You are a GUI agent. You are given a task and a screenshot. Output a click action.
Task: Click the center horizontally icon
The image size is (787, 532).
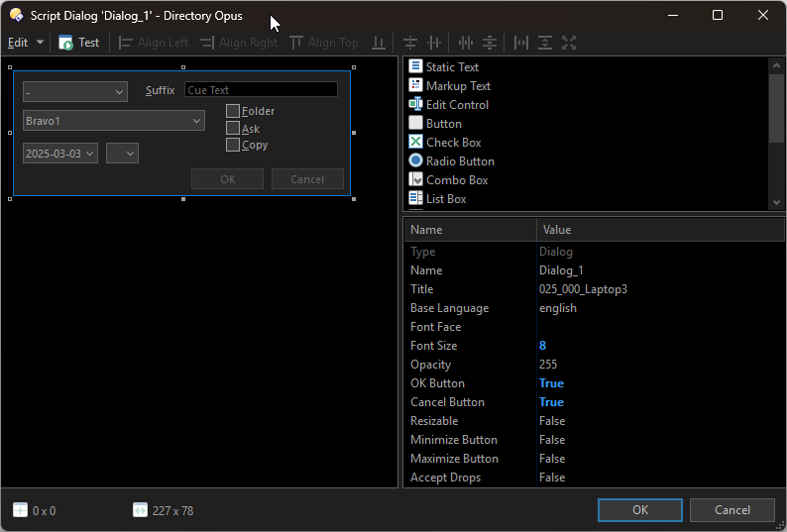pyautogui.click(x=434, y=43)
